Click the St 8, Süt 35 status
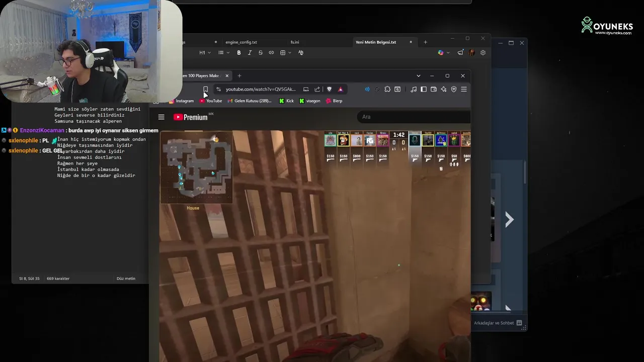This screenshot has height=362, width=644. click(29, 279)
